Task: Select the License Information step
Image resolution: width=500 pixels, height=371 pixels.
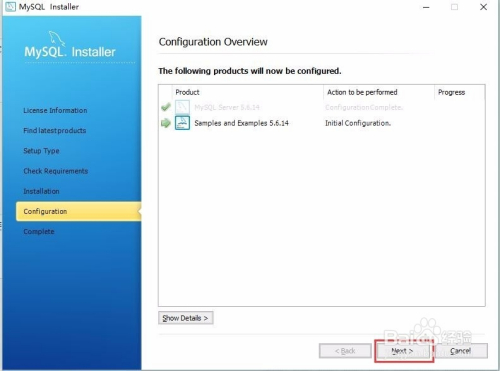Action: (x=55, y=110)
